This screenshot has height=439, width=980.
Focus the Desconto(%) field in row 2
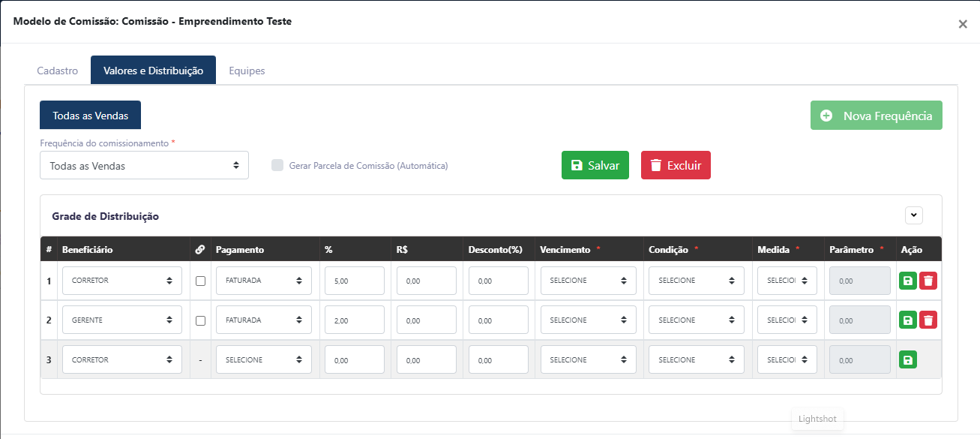coord(499,320)
